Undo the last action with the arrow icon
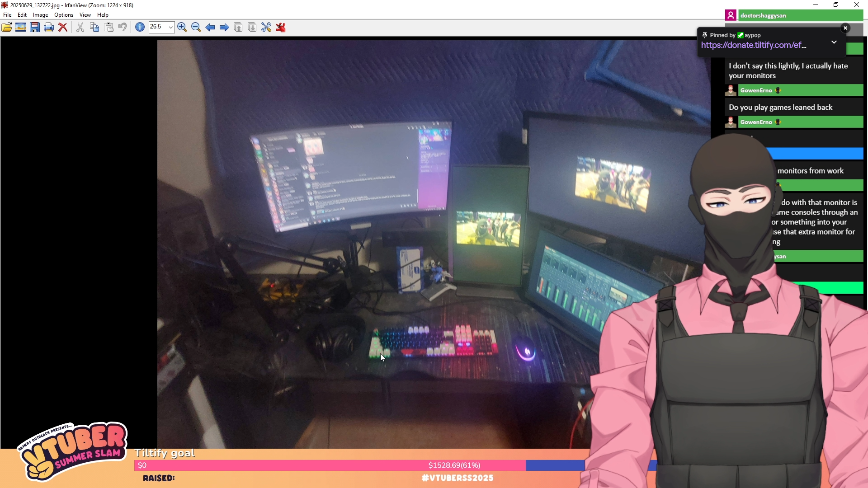 tap(123, 27)
